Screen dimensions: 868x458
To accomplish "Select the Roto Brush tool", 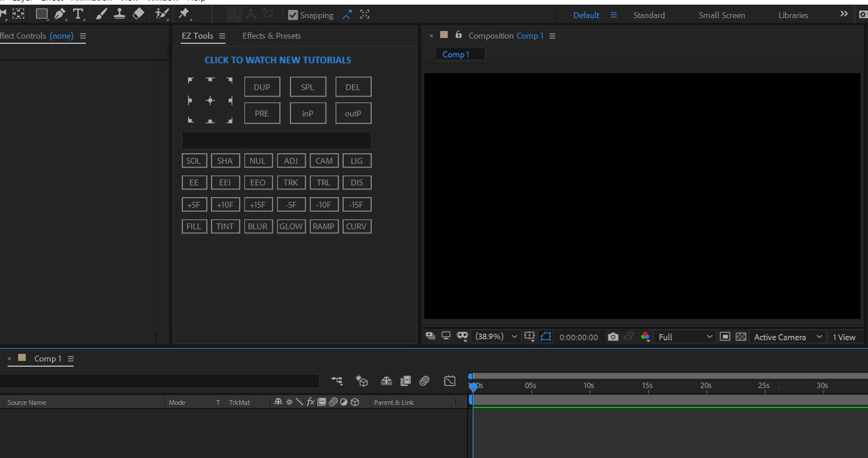I will pyautogui.click(x=162, y=14).
